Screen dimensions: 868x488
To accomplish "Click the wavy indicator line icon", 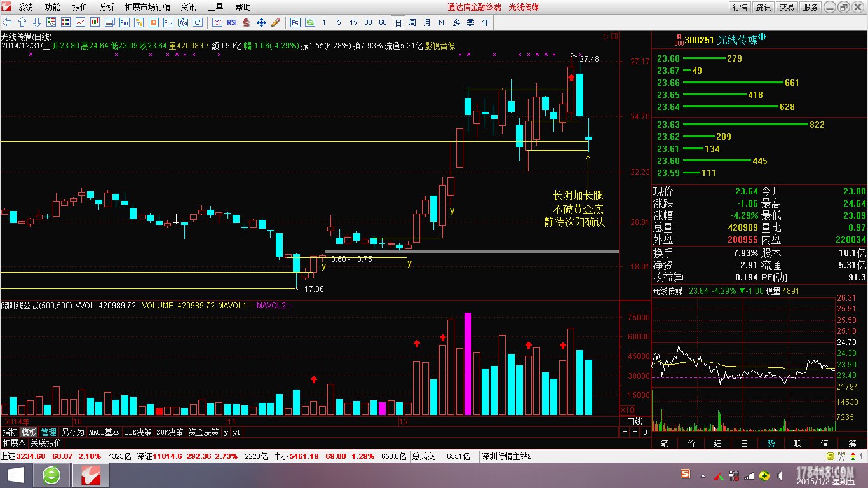I will [217, 22].
